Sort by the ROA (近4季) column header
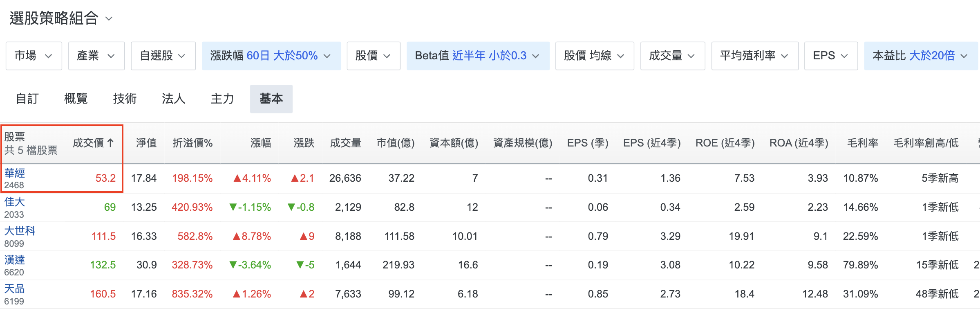The width and height of the screenshot is (980, 311). coord(799,143)
